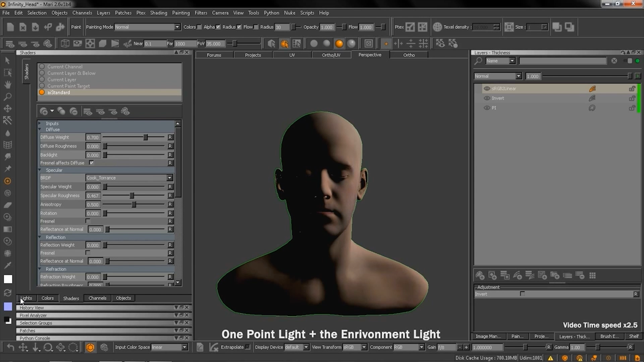Pick the Color Picker eyedropper tool

tap(8, 265)
